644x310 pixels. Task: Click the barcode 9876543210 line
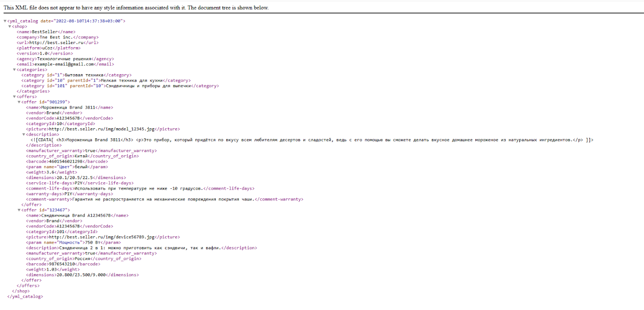(63, 264)
